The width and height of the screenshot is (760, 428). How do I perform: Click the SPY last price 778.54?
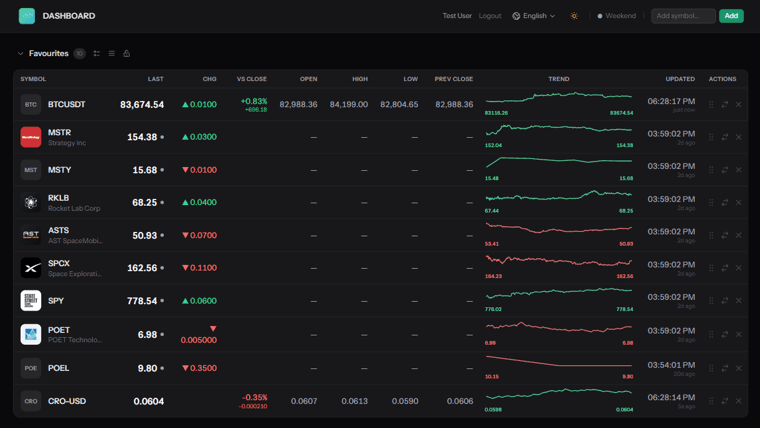[x=142, y=301]
